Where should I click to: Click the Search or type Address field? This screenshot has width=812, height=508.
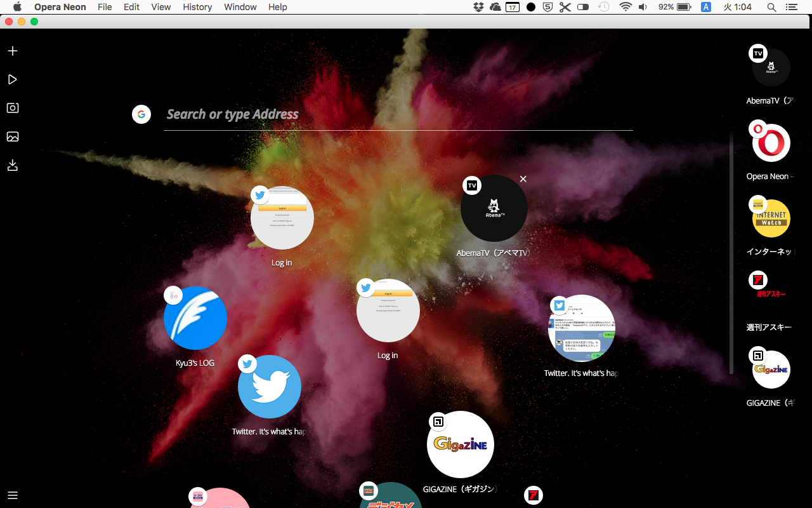pos(398,115)
